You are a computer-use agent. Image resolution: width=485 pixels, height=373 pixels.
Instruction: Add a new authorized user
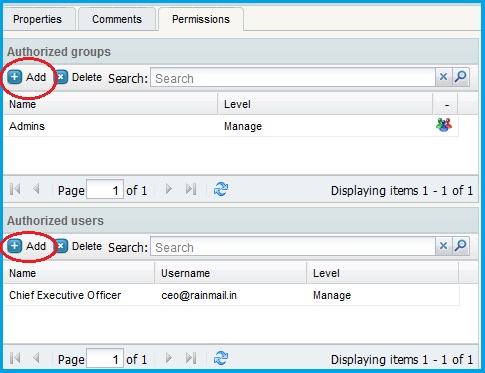[27, 246]
